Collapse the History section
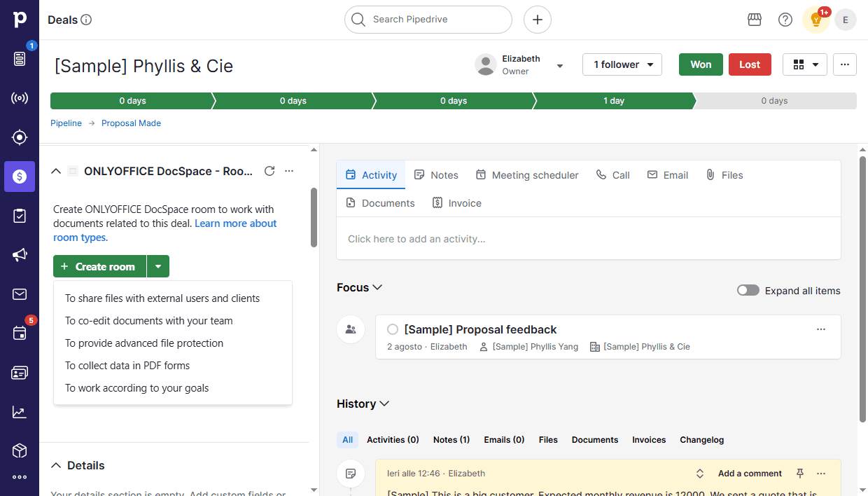 384,404
